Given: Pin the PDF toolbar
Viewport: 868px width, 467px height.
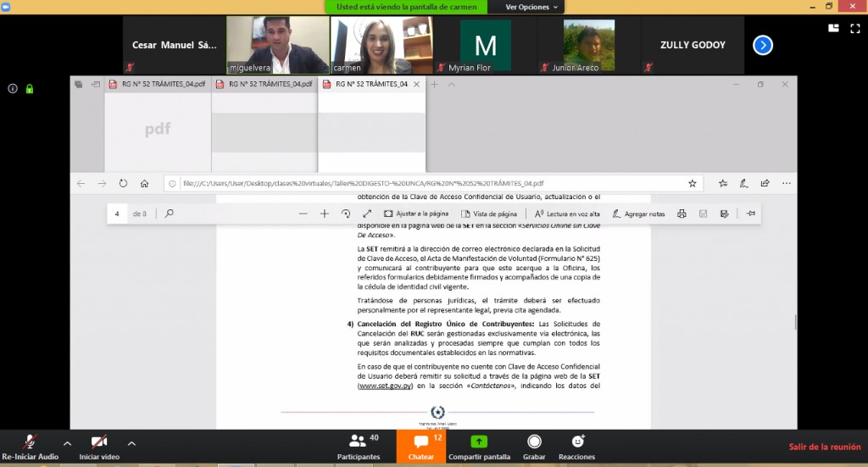Looking at the screenshot, I should [751, 214].
